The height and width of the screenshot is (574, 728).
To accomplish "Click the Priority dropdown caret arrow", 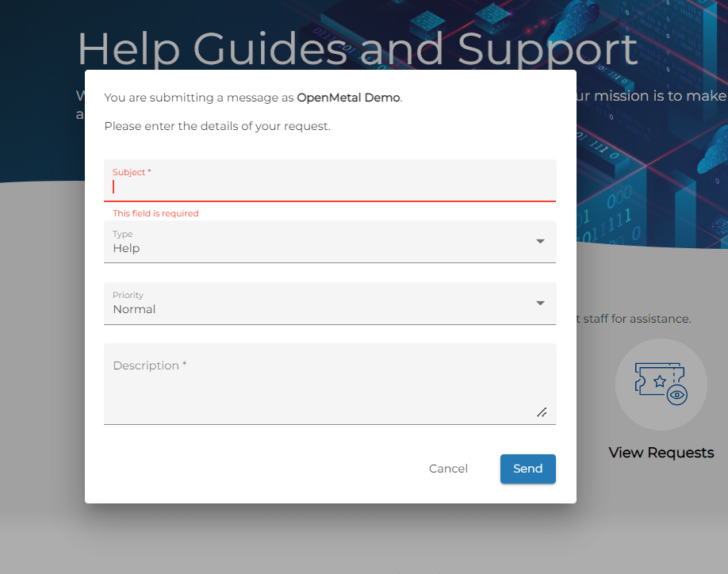I will coord(540,303).
